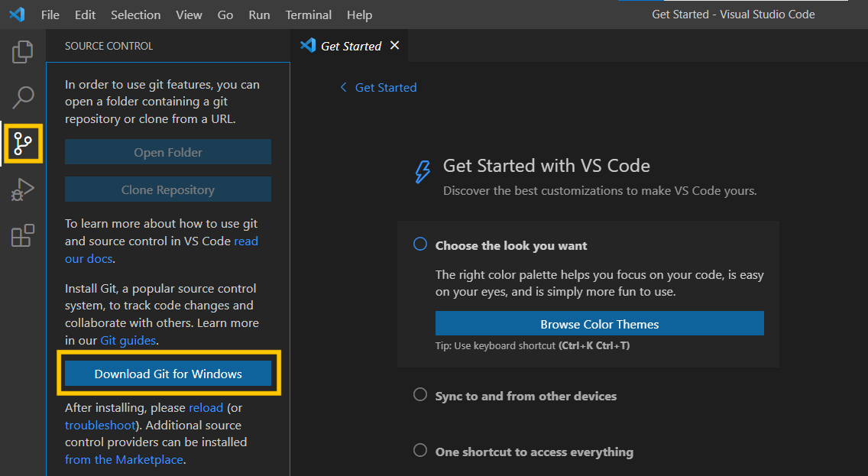
Task: Click the keyboard shortcut tip text
Action: point(533,346)
